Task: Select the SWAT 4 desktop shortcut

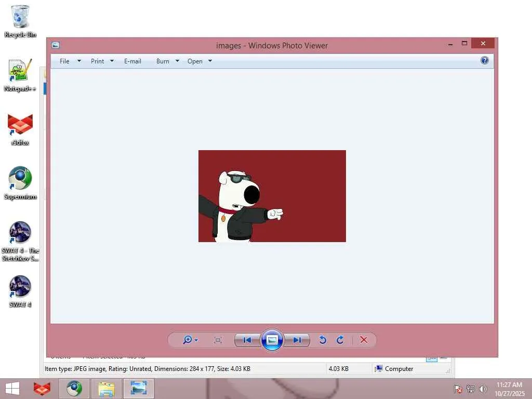Action: 20,291
